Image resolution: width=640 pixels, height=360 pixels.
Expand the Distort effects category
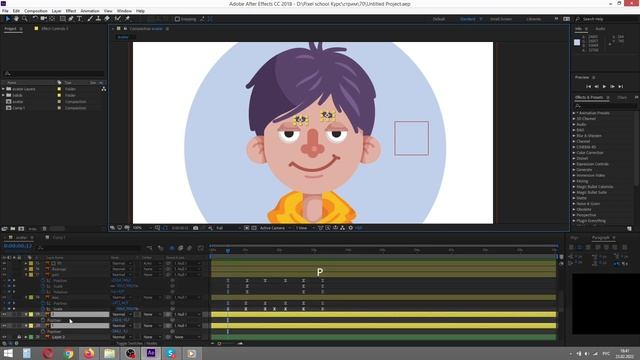[x=574, y=158]
